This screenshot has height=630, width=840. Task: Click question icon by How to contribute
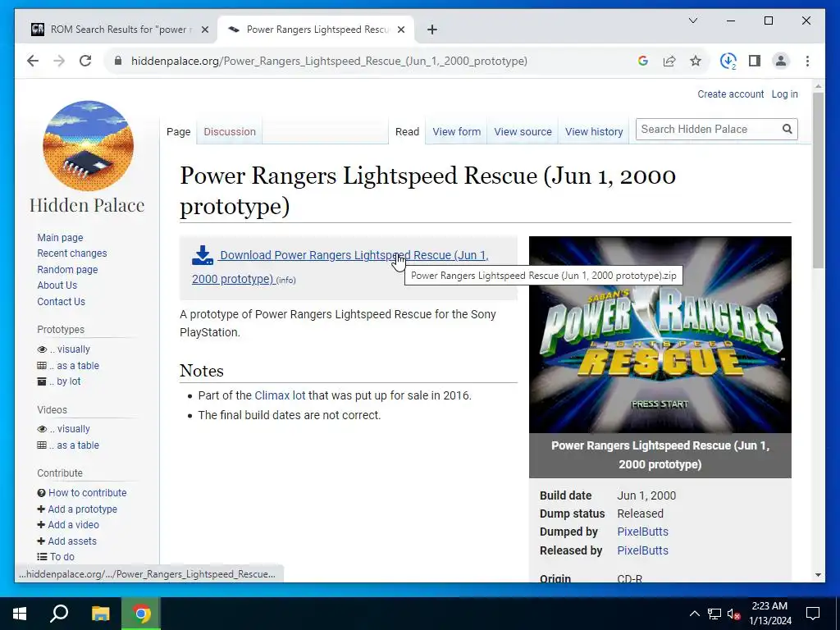point(41,493)
